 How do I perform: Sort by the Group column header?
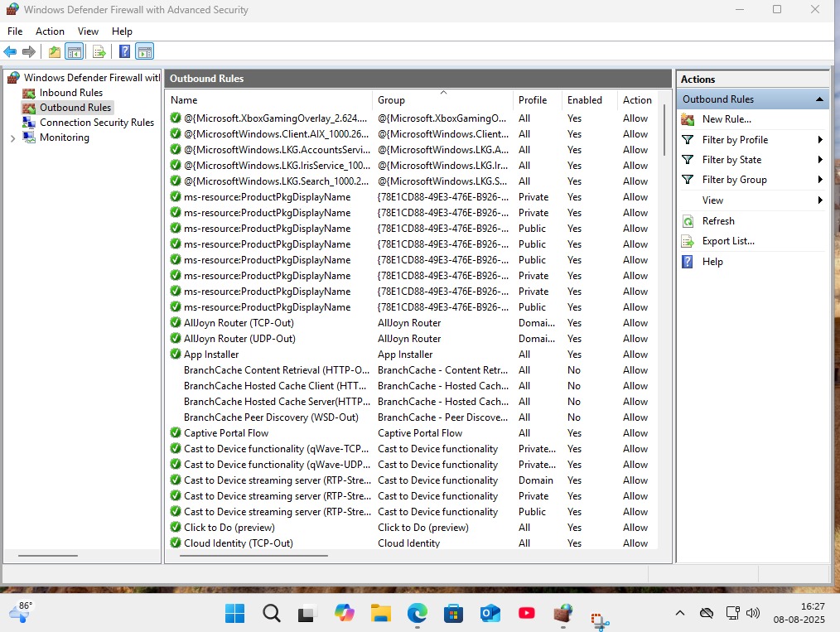click(442, 100)
